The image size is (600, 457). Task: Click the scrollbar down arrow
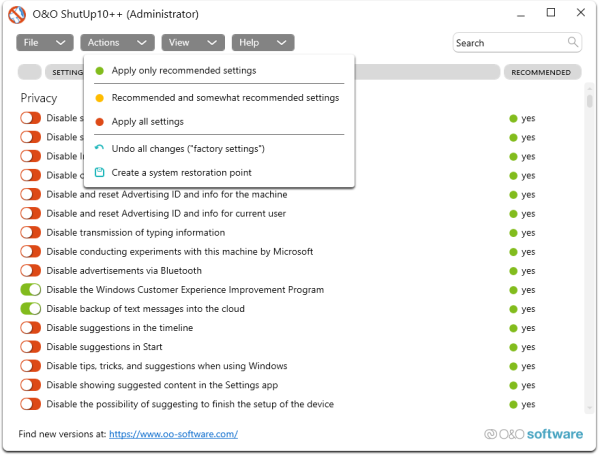pos(590,408)
